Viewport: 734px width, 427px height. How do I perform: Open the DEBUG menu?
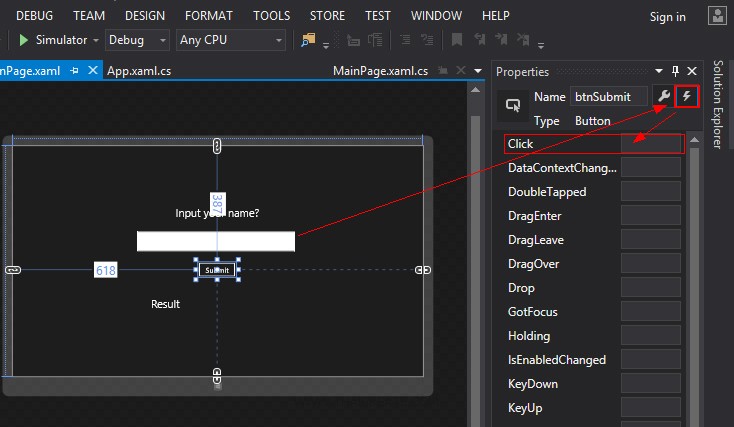tap(35, 15)
